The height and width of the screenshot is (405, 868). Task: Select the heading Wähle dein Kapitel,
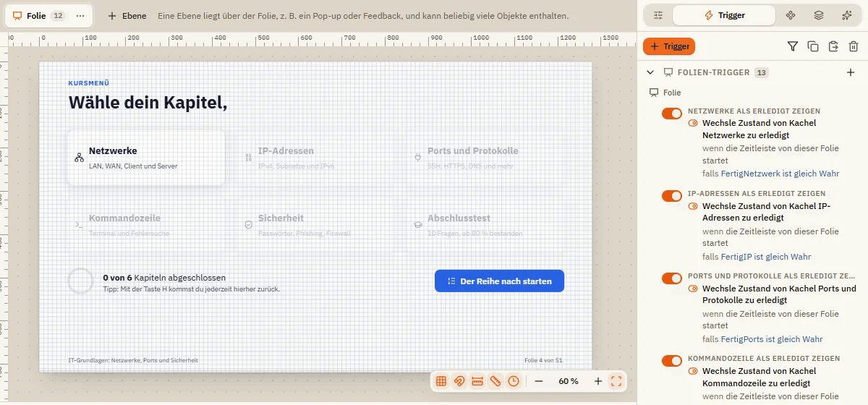click(148, 103)
